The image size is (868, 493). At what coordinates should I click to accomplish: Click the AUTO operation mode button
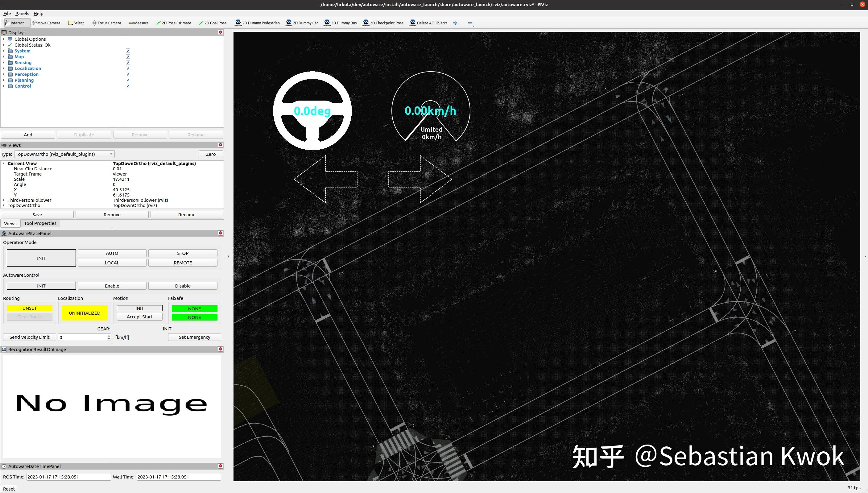(x=112, y=253)
